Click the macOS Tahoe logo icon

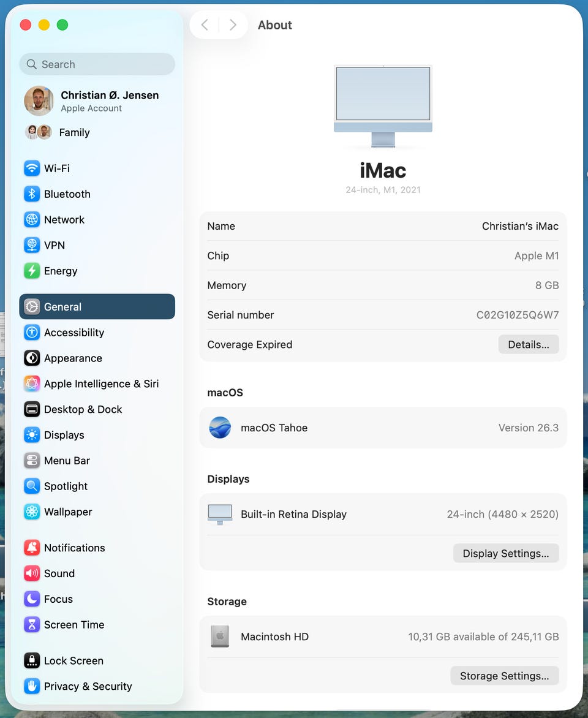(220, 427)
